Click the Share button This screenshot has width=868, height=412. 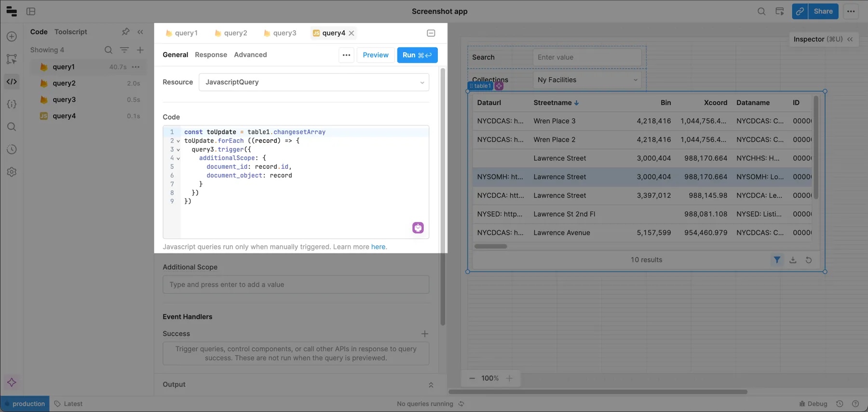point(823,11)
